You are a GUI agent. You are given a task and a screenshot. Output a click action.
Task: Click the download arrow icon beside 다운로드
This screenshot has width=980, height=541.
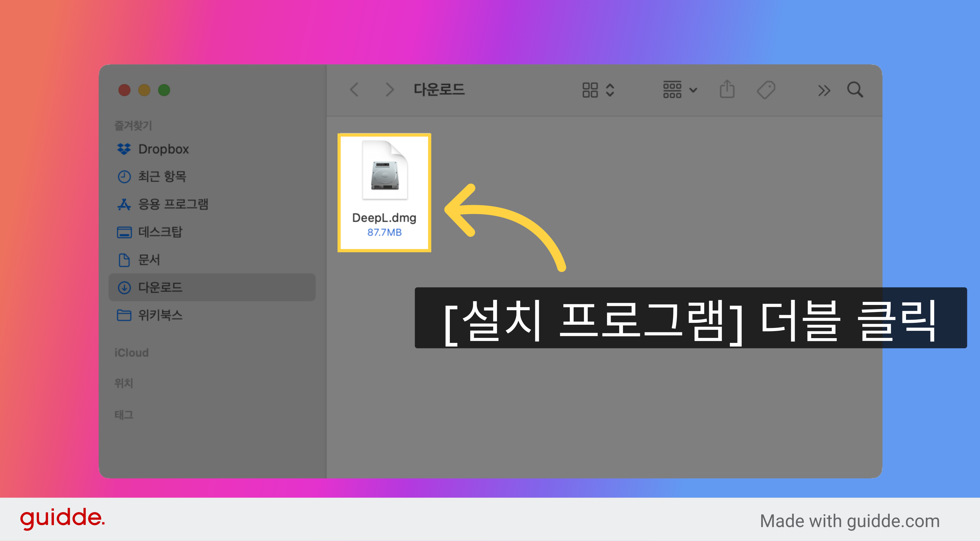tap(124, 288)
